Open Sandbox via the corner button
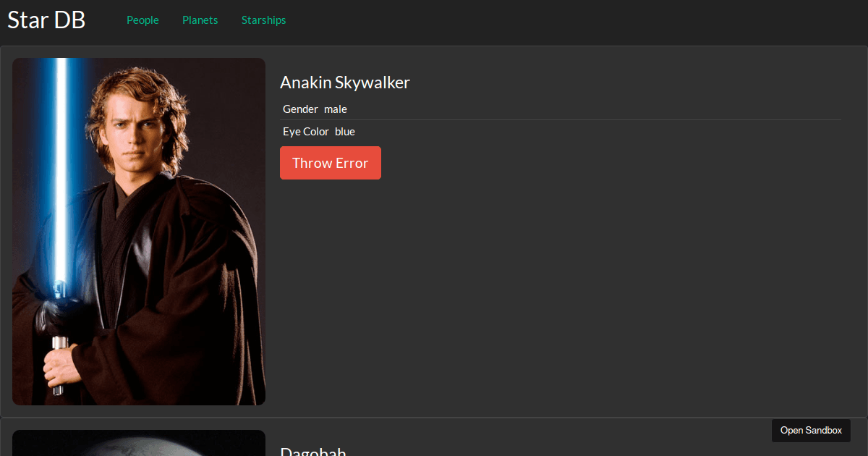The width and height of the screenshot is (868, 456). (x=811, y=430)
